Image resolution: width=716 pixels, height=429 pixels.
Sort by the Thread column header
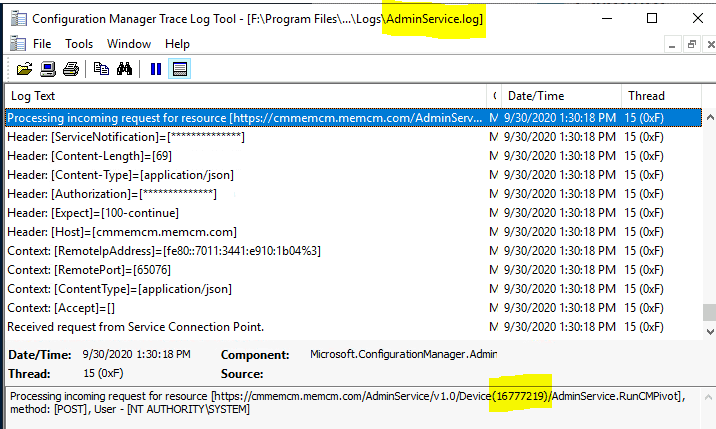pos(661,96)
